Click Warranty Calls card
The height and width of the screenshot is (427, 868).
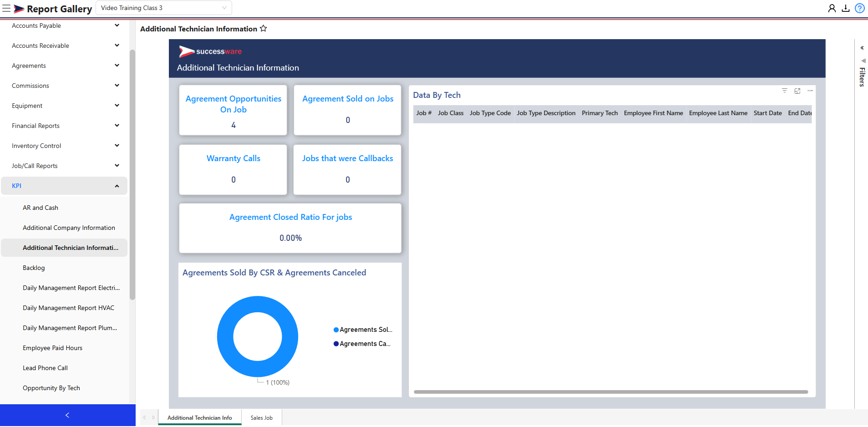pyautogui.click(x=233, y=170)
